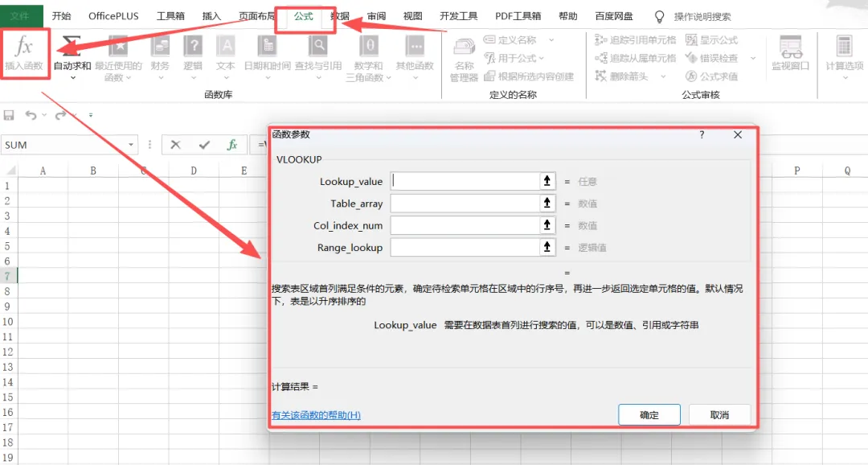Collapse dialog button beside Lookup_value field
The image size is (868, 465).
547,181
